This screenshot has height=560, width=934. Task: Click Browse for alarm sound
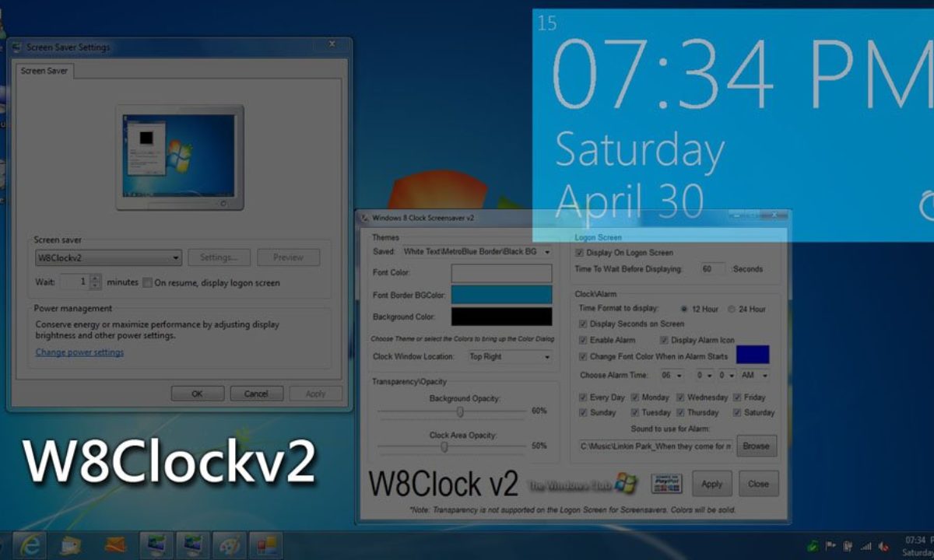pyautogui.click(x=756, y=446)
